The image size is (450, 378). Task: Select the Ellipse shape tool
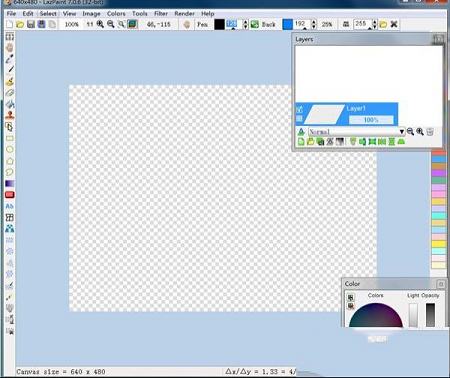pyautogui.click(x=10, y=150)
